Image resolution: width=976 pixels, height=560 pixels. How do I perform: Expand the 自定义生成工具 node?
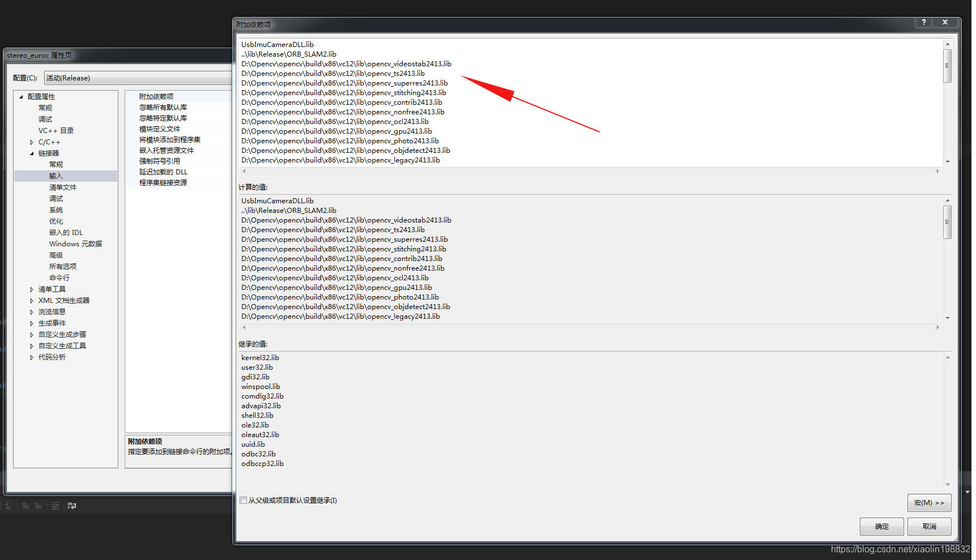[32, 346]
